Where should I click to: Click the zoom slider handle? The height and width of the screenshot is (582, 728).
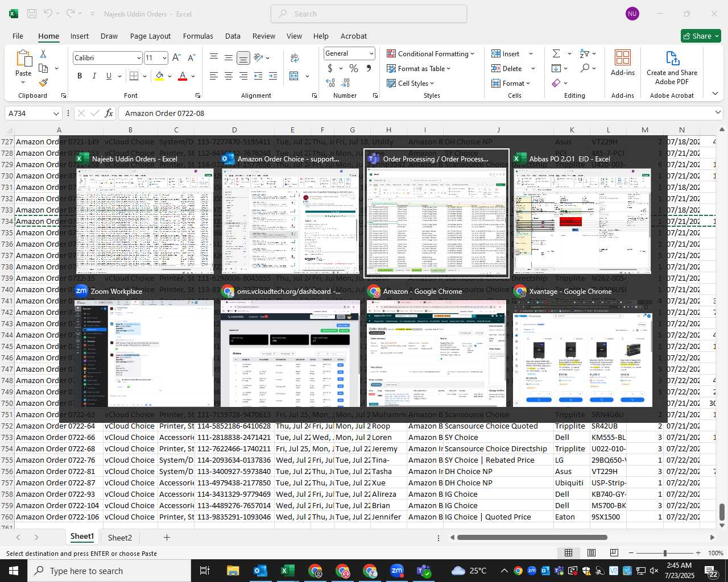(x=665, y=553)
